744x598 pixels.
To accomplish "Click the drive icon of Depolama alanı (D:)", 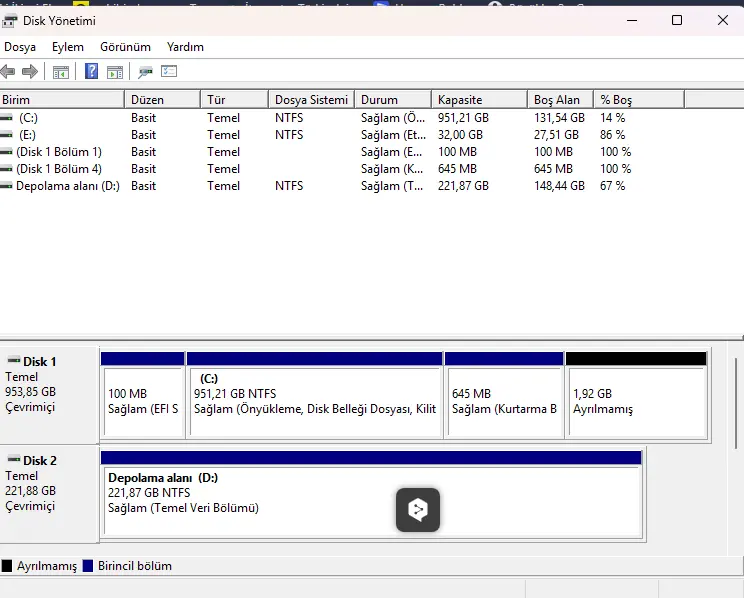I will (x=7, y=186).
